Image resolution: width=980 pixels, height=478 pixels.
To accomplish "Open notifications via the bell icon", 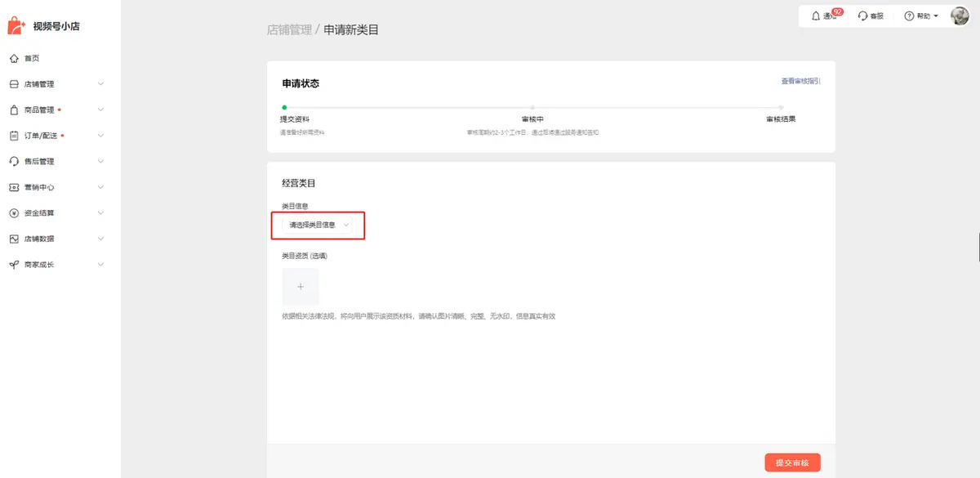I will click(816, 16).
